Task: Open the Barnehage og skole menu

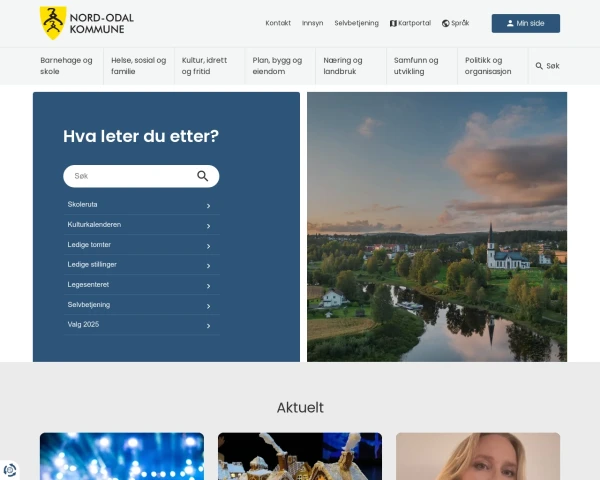Action: (68, 66)
